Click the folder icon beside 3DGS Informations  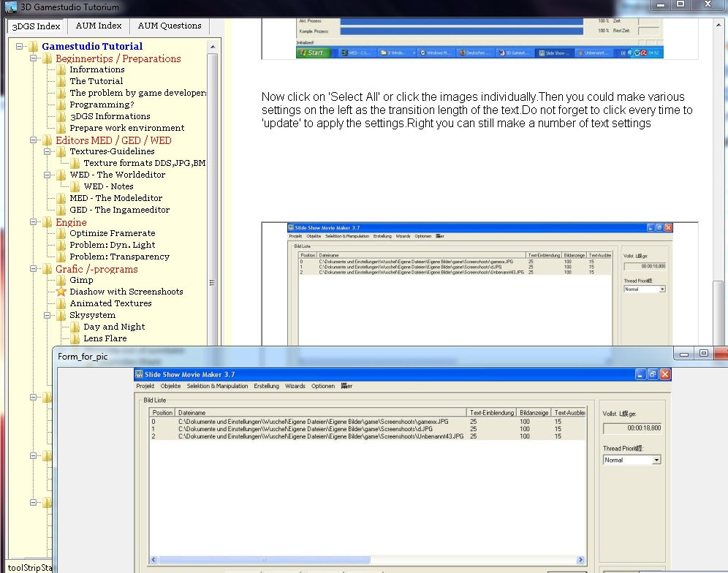point(61,116)
